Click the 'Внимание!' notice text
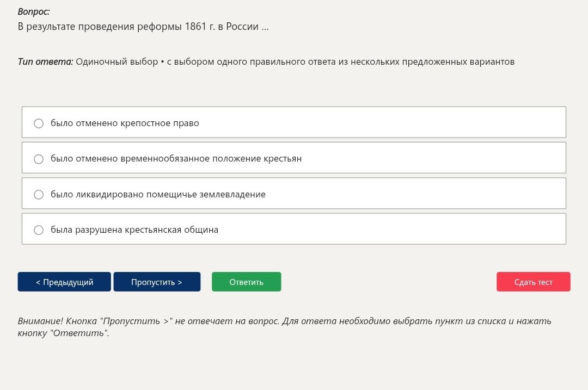Viewport: 588px width, 390px height. coord(40,321)
